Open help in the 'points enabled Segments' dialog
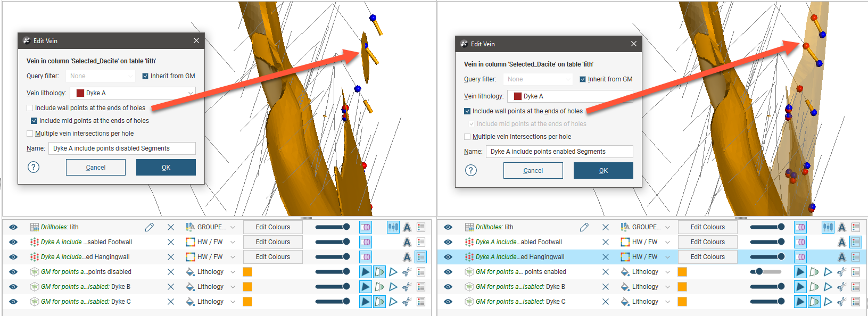Viewport: 868px width, 316px height. pos(471,170)
